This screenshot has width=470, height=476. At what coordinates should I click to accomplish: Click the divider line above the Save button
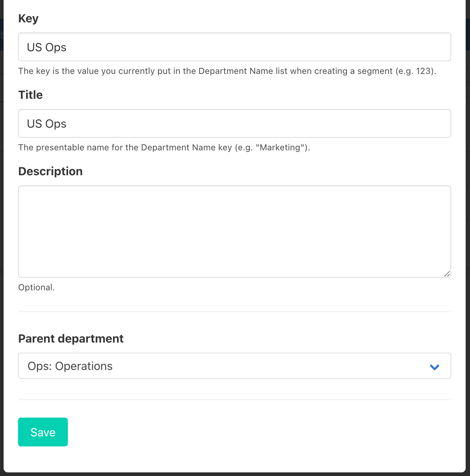click(x=234, y=399)
